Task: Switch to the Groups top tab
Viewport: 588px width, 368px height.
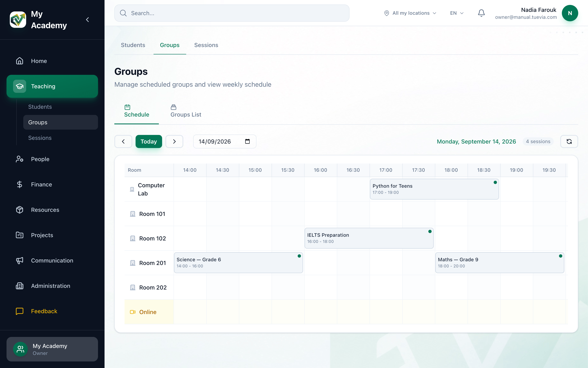Action: point(170,45)
